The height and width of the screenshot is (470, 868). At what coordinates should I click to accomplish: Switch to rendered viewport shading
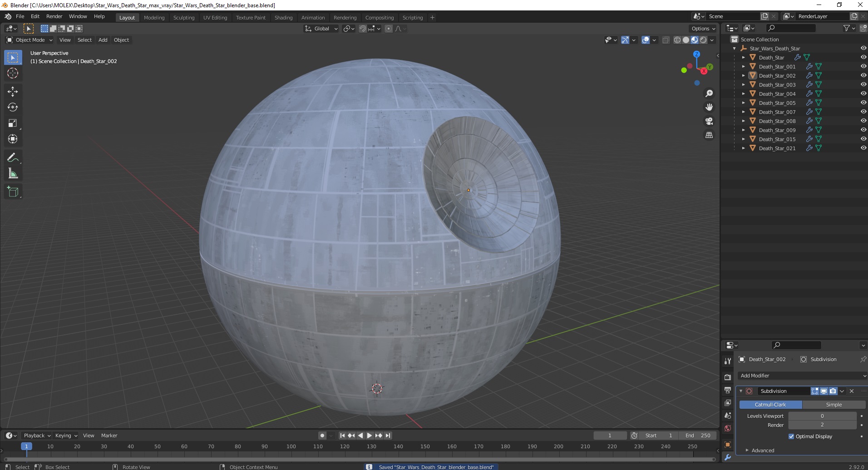click(703, 40)
